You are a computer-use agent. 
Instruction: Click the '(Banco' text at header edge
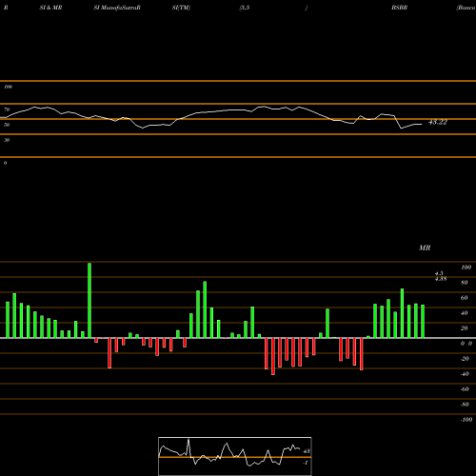click(466, 8)
